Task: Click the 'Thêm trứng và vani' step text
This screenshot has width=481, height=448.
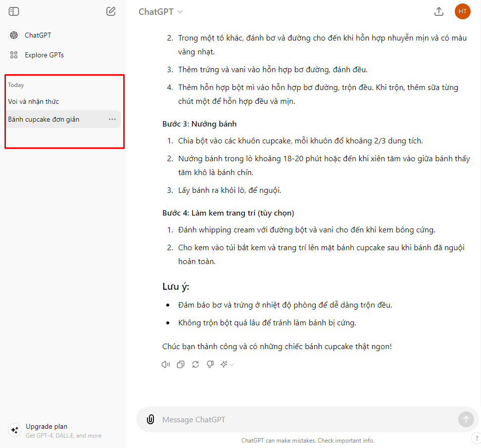Action: point(273,70)
